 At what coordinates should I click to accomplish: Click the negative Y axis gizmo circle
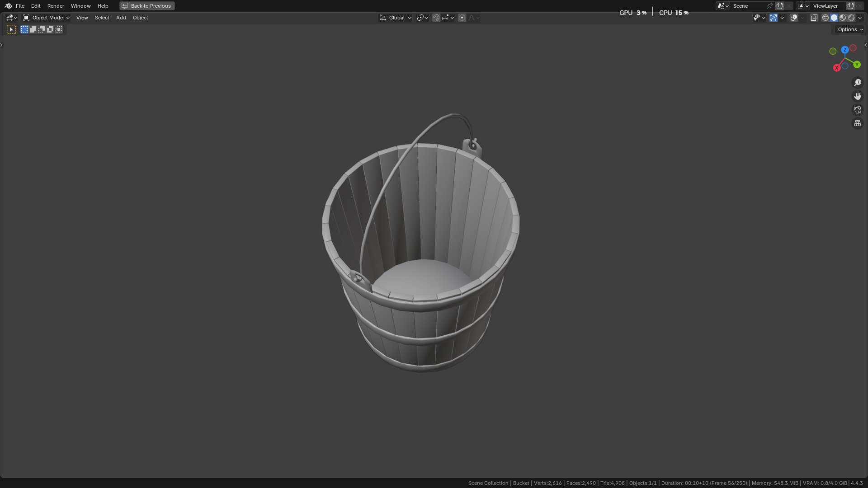[833, 52]
